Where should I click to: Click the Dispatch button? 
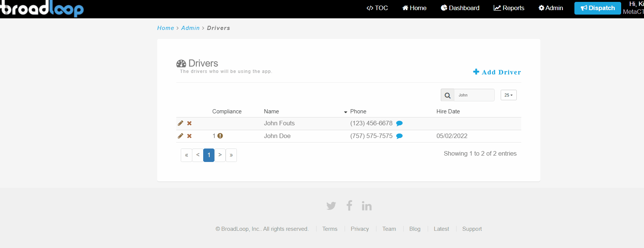click(598, 8)
